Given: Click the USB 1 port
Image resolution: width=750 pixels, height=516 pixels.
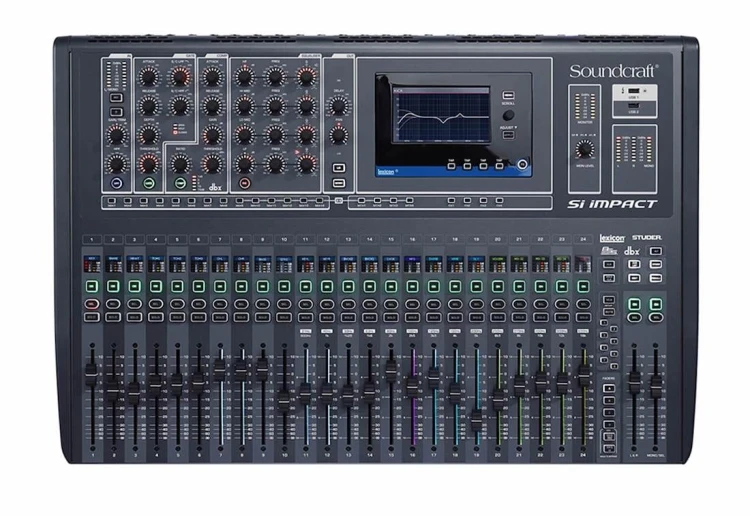Looking at the screenshot, I should coord(634,90).
